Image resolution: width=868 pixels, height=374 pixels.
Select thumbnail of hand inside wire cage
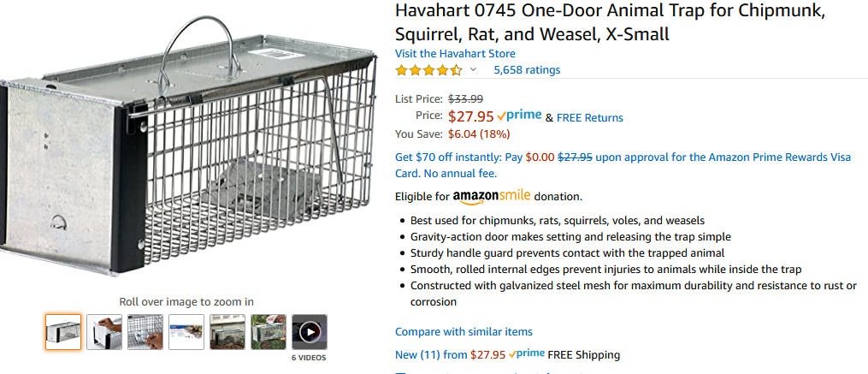(145, 332)
